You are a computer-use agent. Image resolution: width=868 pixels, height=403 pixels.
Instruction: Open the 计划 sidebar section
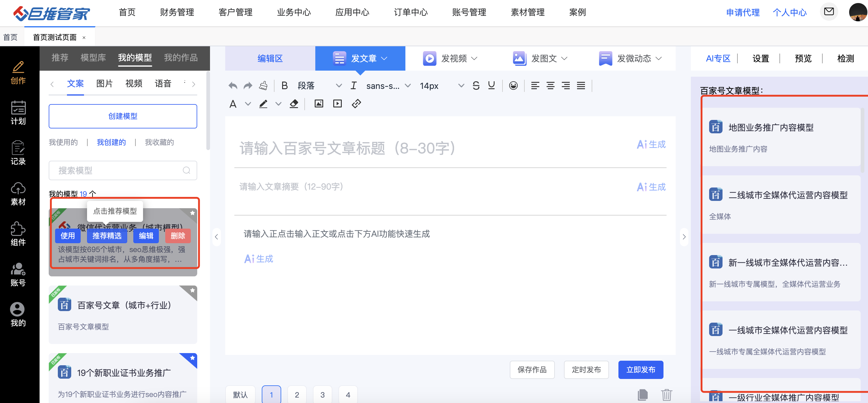tap(18, 113)
